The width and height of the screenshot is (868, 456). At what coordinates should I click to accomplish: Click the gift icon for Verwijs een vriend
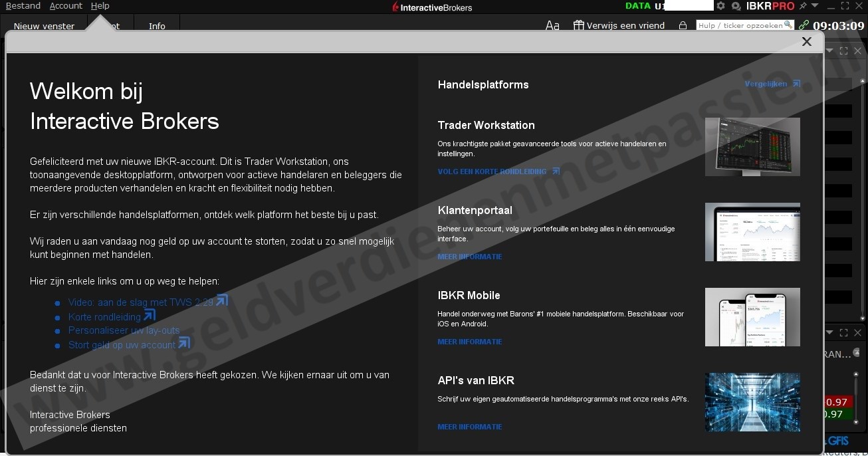pyautogui.click(x=579, y=25)
